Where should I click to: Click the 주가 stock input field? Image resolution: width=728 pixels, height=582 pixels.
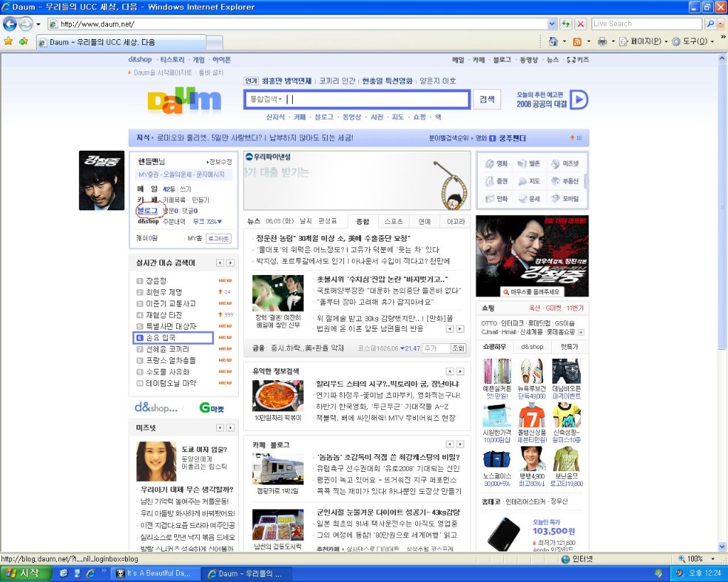[x=436, y=348]
